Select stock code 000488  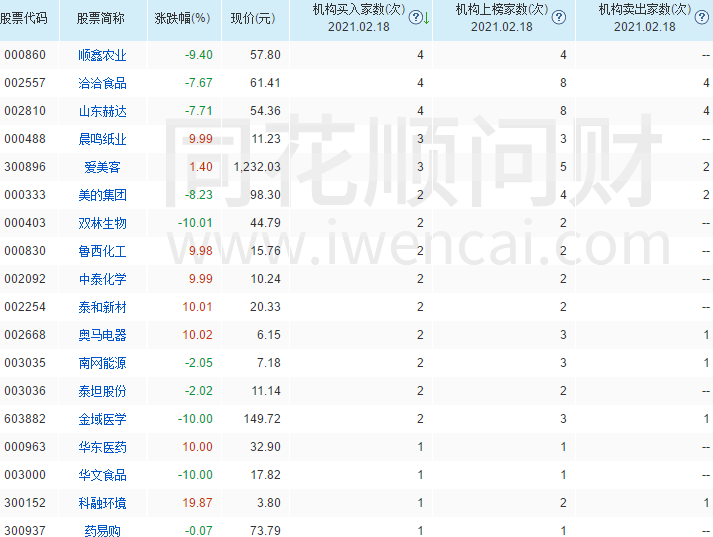coord(25,139)
